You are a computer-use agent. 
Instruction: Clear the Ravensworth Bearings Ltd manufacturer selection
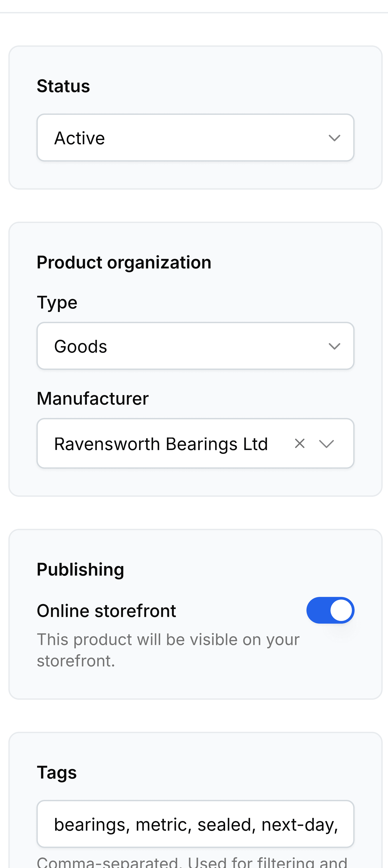tap(300, 444)
